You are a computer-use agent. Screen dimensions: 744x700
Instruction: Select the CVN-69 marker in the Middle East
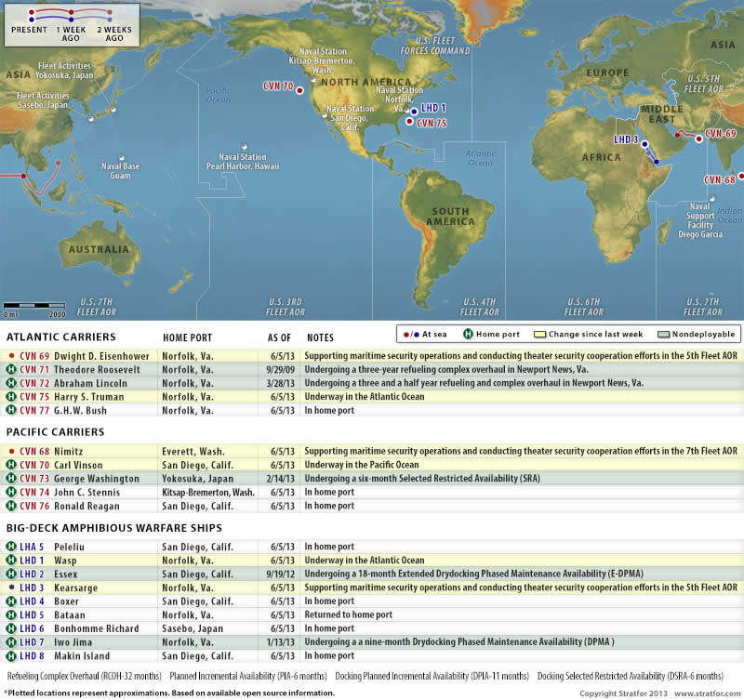click(698, 139)
